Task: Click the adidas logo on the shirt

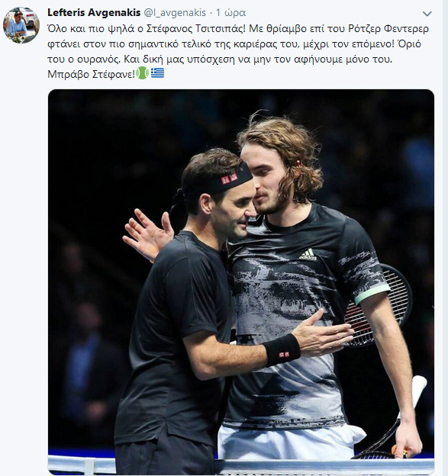Action: coord(308,254)
